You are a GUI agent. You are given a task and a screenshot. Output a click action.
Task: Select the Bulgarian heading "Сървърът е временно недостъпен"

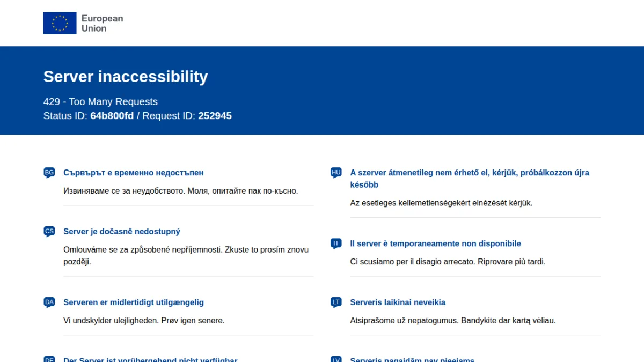pyautogui.click(x=134, y=173)
